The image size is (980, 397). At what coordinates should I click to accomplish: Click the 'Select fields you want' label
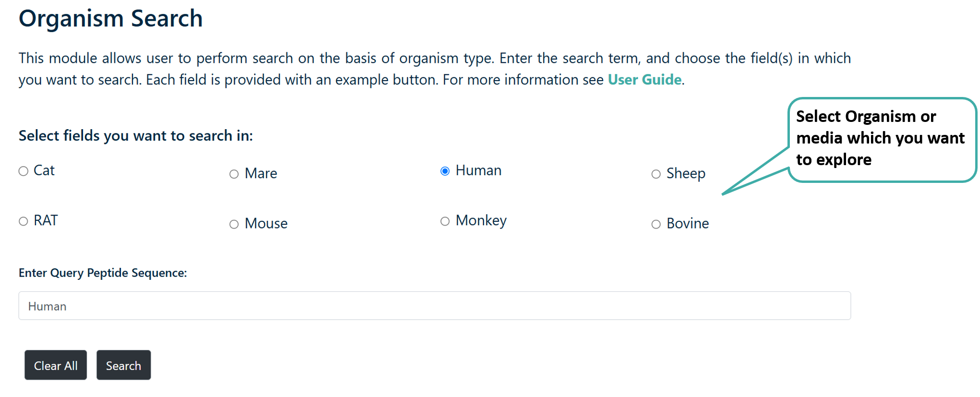pos(135,136)
